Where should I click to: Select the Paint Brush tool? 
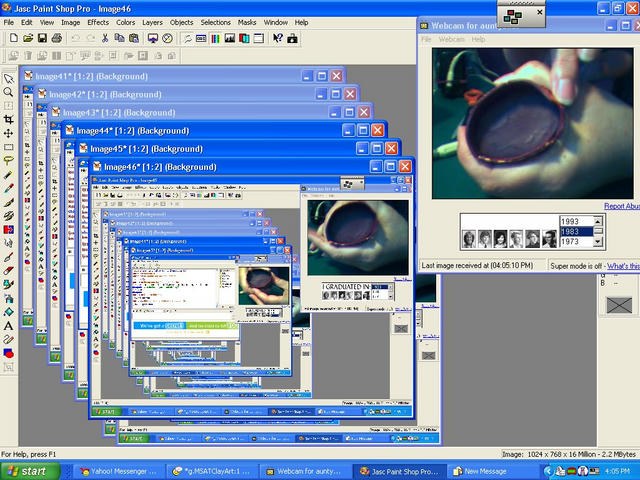8,202
